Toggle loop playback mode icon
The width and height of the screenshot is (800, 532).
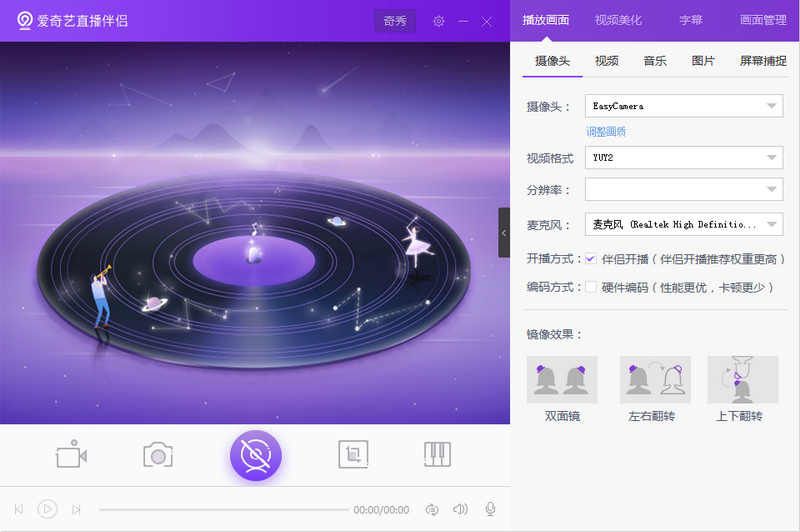pyautogui.click(x=432, y=509)
